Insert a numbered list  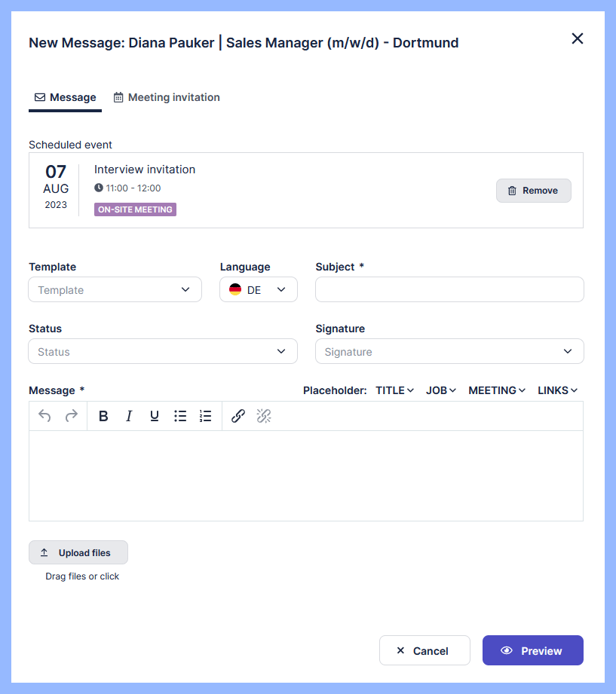click(x=205, y=416)
